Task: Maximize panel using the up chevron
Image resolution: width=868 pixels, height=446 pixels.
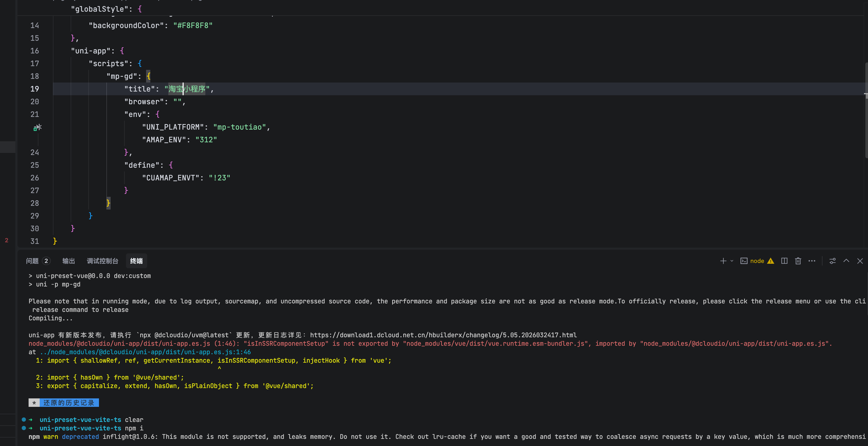Action: pyautogui.click(x=846, y=261)
